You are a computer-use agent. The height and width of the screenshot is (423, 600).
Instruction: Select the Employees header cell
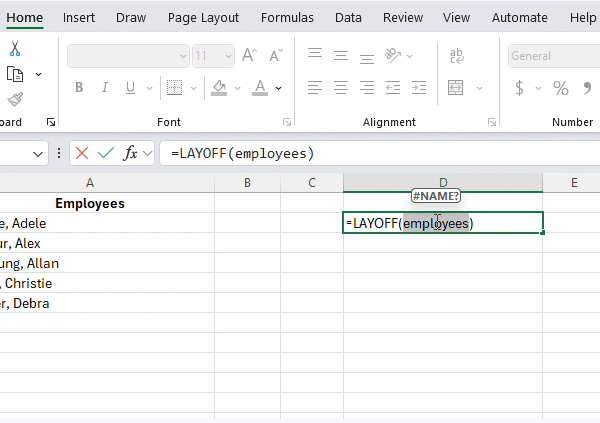click(90, 203)
